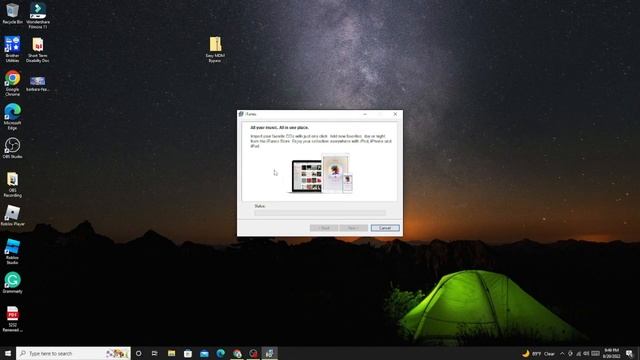Viewport: 640px width, 360px height.
Task: Click Cancel in the iTunes installer
Action: tap(385, 228)
